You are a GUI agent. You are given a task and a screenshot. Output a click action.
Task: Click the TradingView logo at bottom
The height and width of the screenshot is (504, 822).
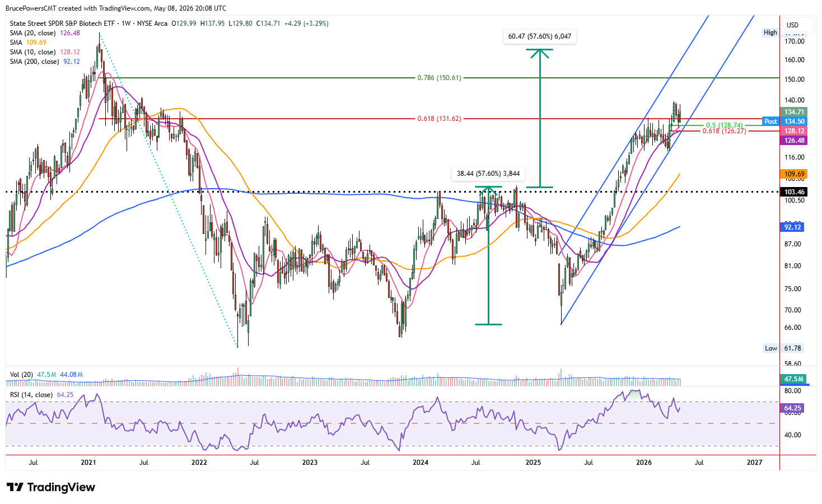coord(51,487)
